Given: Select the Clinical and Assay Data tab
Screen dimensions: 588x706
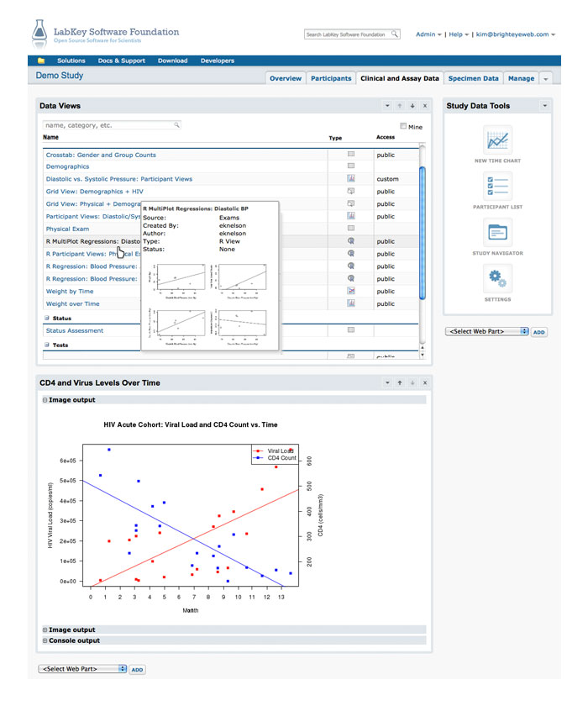Looking at the screenshot, I should (x=400, y=78).
